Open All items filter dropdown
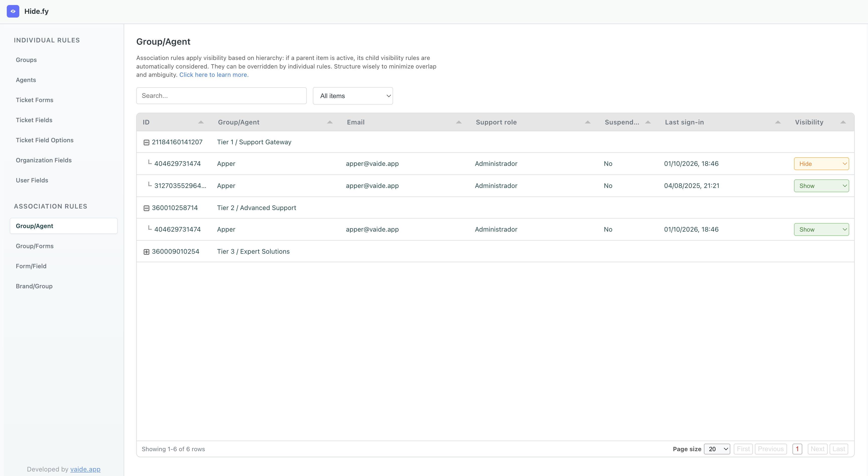 coord(352,96)
